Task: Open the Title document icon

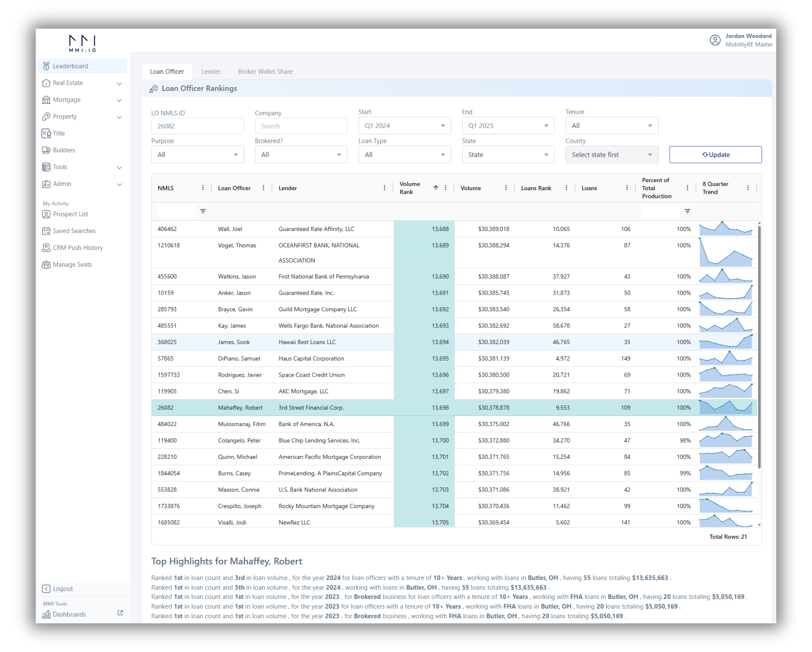Action: point(46,133)
